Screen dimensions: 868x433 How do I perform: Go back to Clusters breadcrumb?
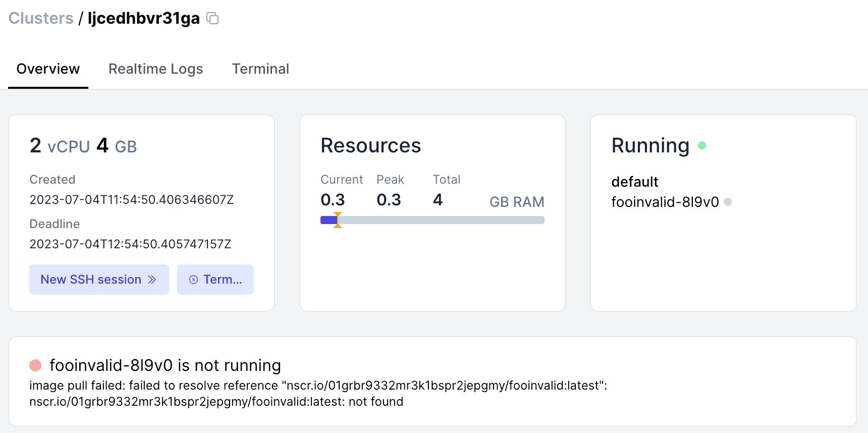[41, 18]
